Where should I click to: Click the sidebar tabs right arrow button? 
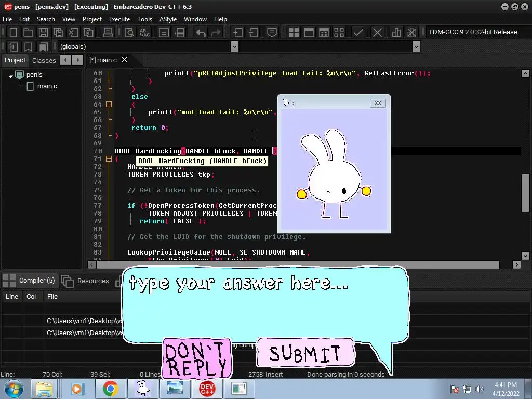click(78, 60)
